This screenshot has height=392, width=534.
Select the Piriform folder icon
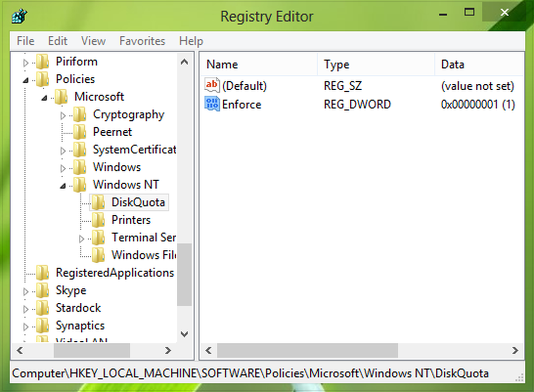tap(43, 61)
